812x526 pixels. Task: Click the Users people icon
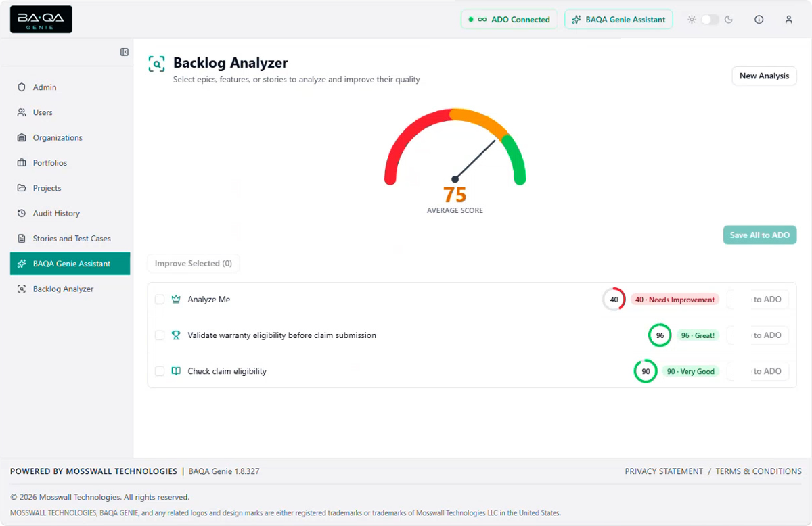[x=22, y=112]
